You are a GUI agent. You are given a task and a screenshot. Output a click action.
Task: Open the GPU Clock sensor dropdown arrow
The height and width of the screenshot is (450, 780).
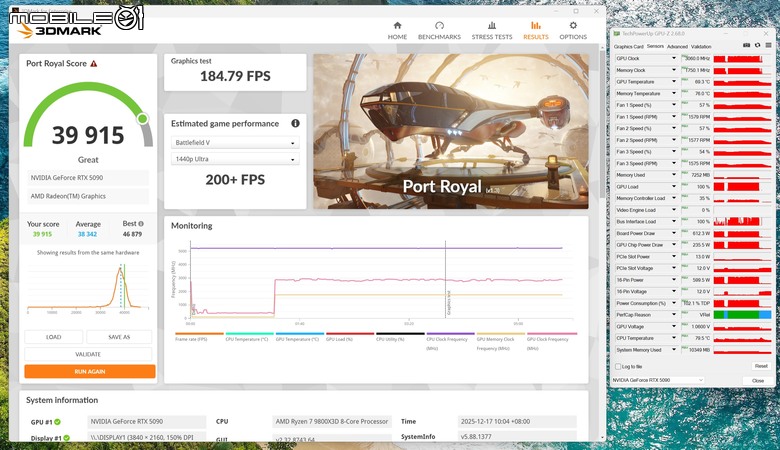[674, 58]
